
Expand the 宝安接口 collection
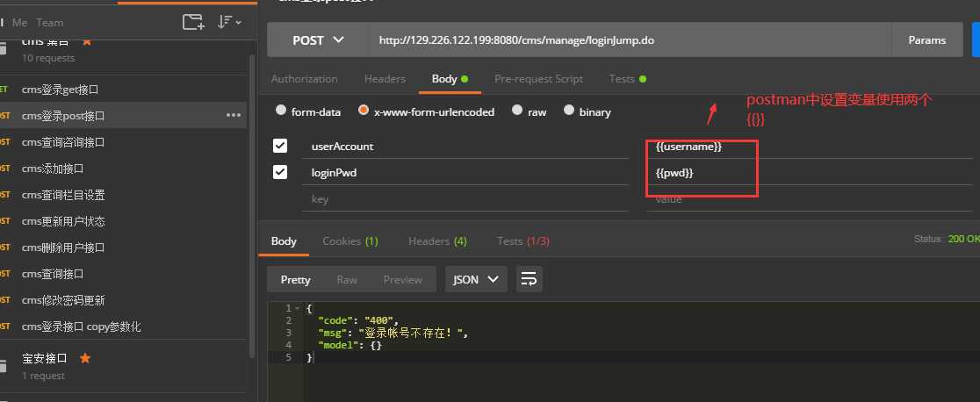pos(45,358)
